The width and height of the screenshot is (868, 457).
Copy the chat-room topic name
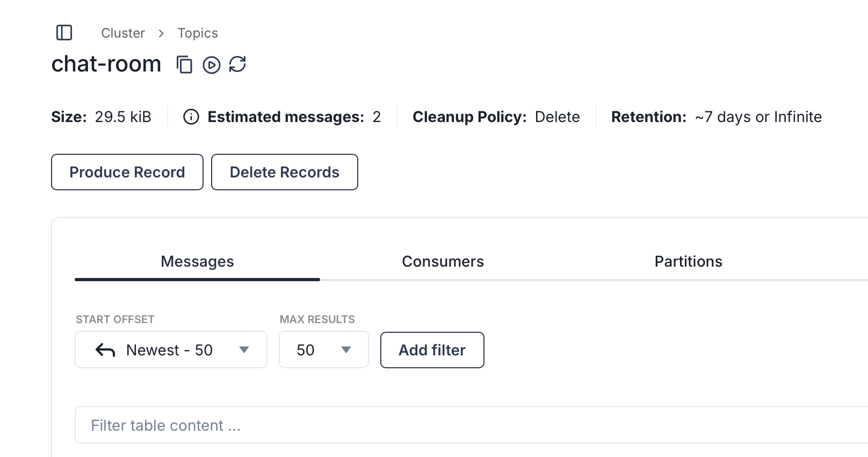point(184,65)
